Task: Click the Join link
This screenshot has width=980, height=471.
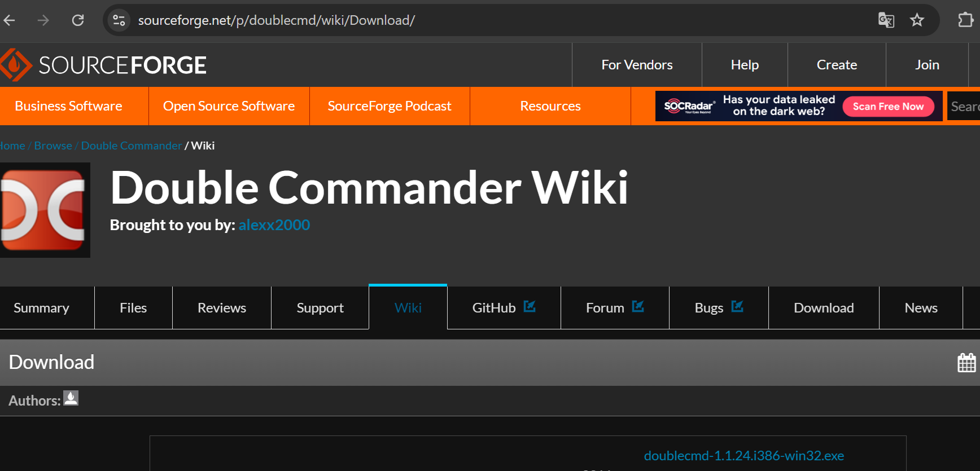Action: [927, 65]
